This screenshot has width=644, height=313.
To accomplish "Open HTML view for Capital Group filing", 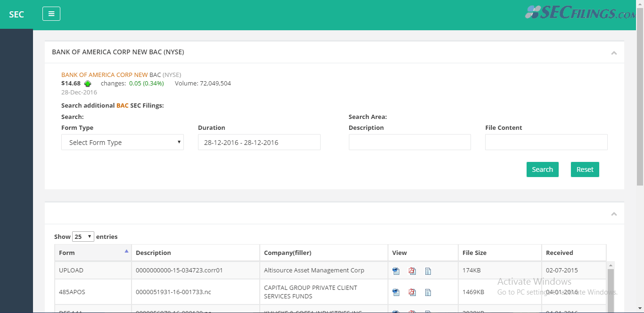I will point(396,292).
